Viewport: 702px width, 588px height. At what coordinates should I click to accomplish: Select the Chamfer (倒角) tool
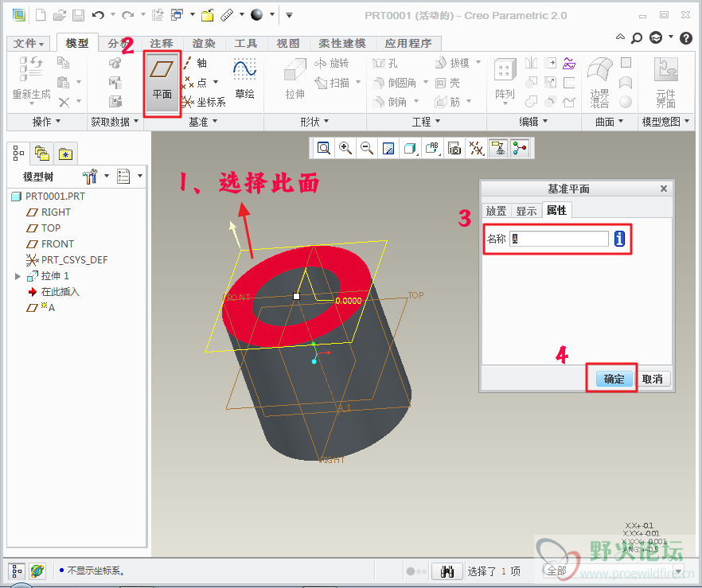(390, 102)
